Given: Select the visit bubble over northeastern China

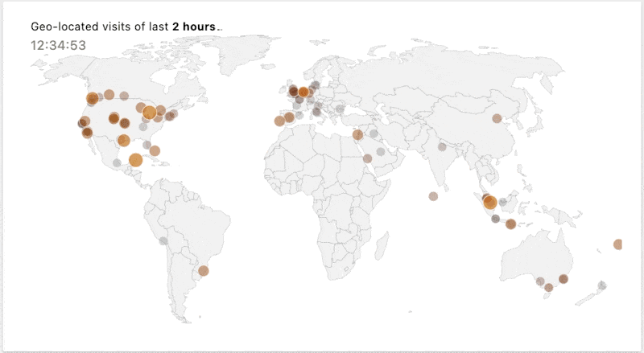Looking at the screenshot, I should 497,118.
